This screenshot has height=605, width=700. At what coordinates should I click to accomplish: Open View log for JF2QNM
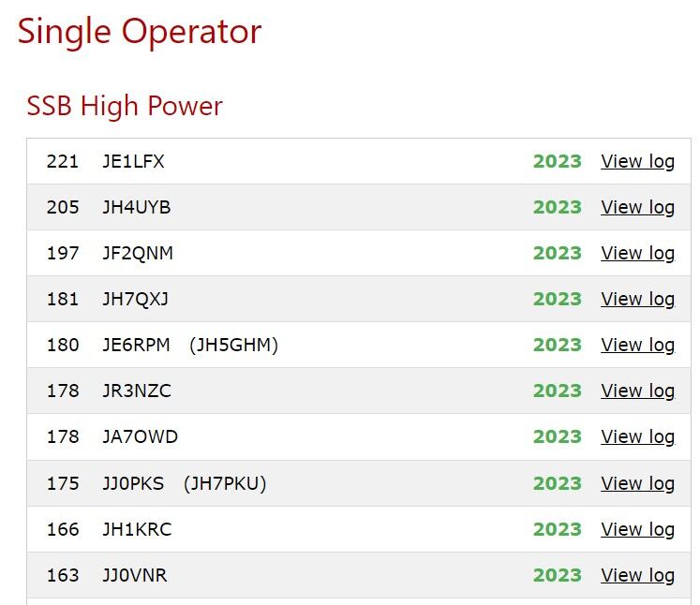[637, 254]
